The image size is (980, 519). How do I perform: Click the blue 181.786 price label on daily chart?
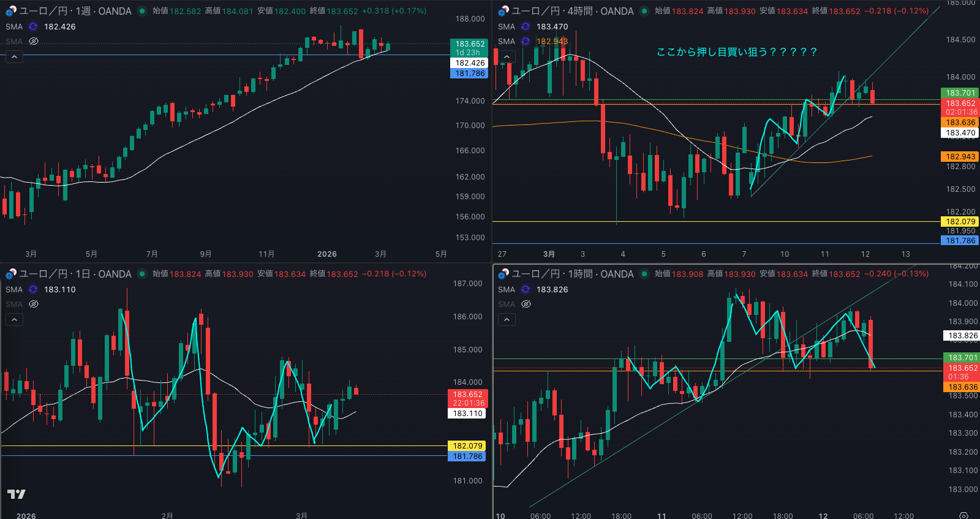468,456
